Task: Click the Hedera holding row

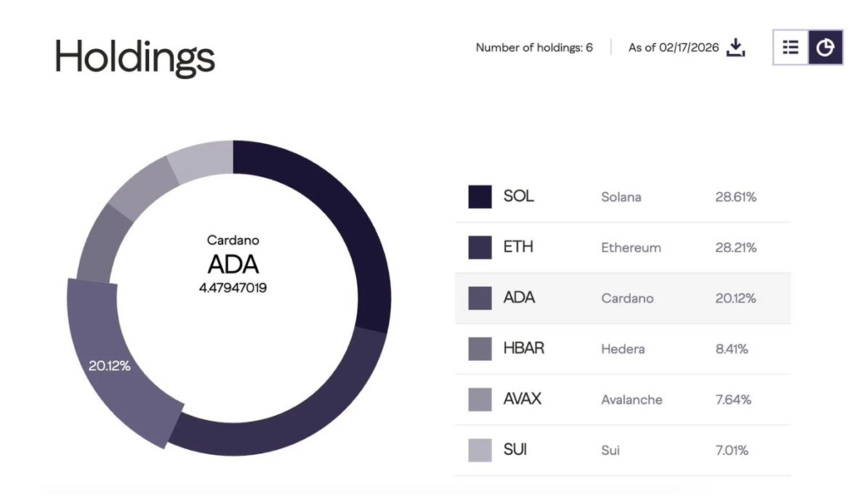Action: click(x=623, y=349)
